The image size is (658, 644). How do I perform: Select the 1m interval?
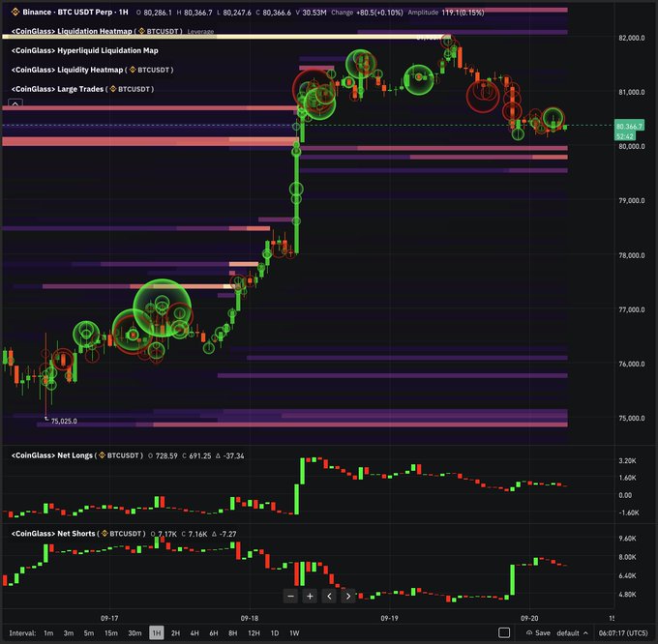click(48, 632)
